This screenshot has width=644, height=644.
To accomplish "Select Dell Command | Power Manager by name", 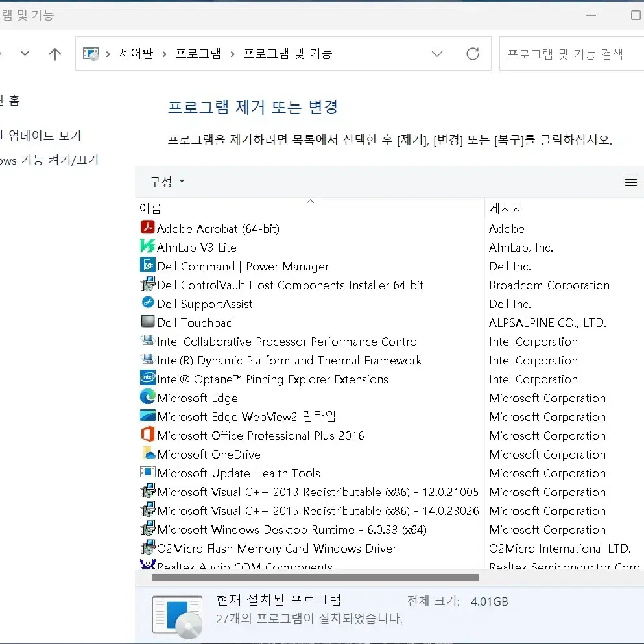I will [243, 267].
